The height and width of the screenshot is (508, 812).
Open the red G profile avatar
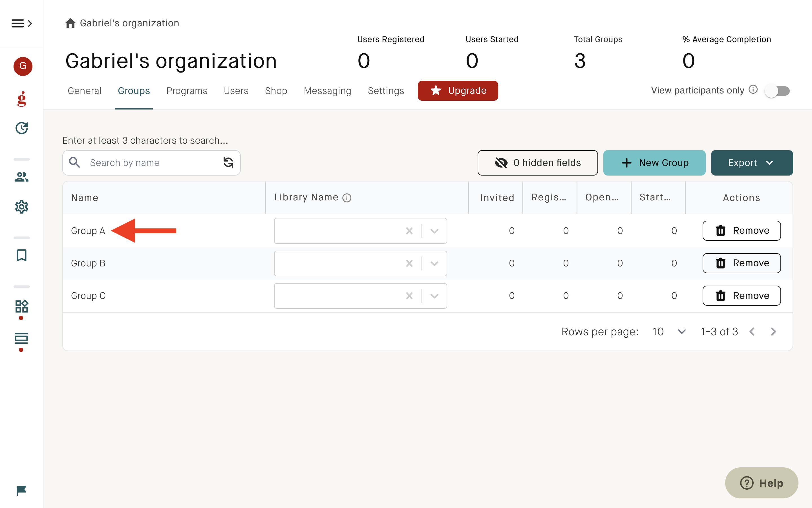point(23,66)
